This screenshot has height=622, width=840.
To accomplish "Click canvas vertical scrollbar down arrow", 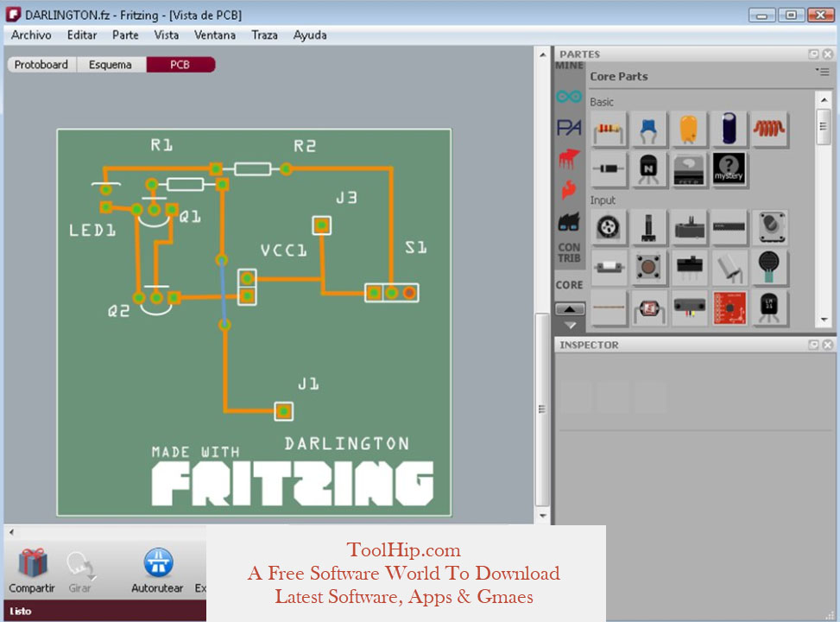I will (543, 516).
